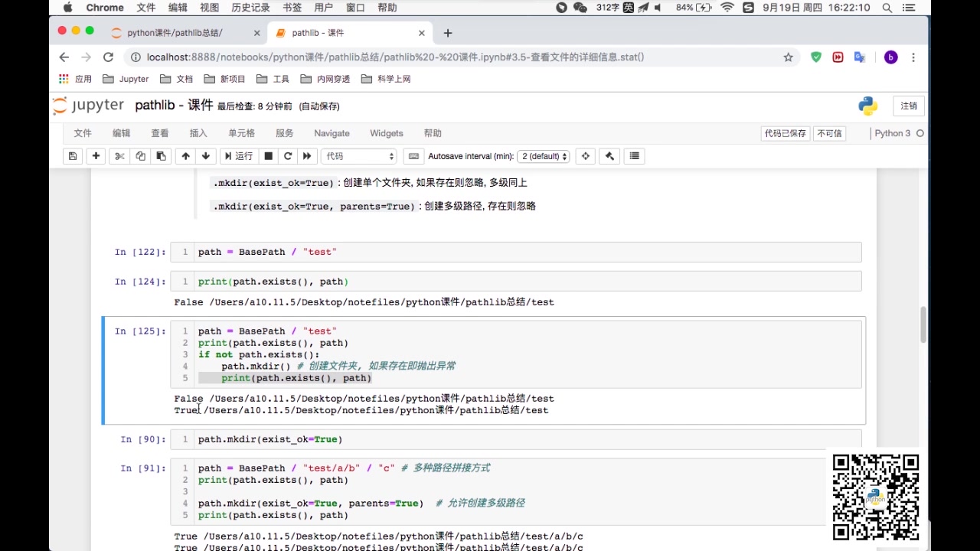Move selected cell down arrow
980x551 pixels.
pos(206,156)
